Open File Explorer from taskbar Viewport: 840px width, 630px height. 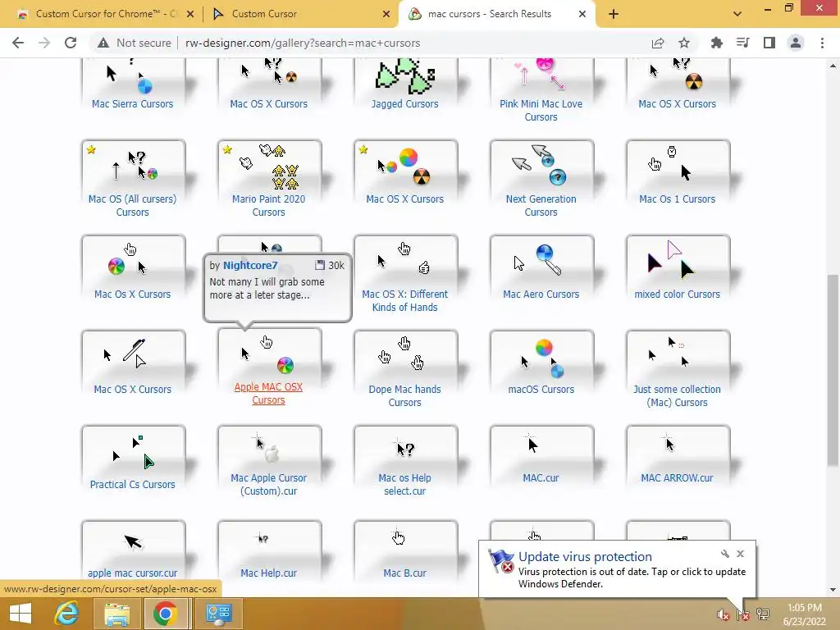[116, 614]
